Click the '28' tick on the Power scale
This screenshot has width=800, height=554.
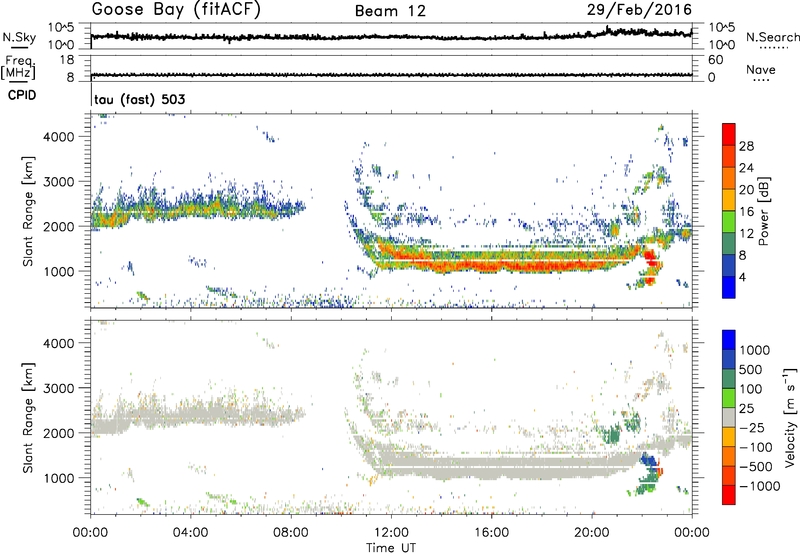click(746, 146)
